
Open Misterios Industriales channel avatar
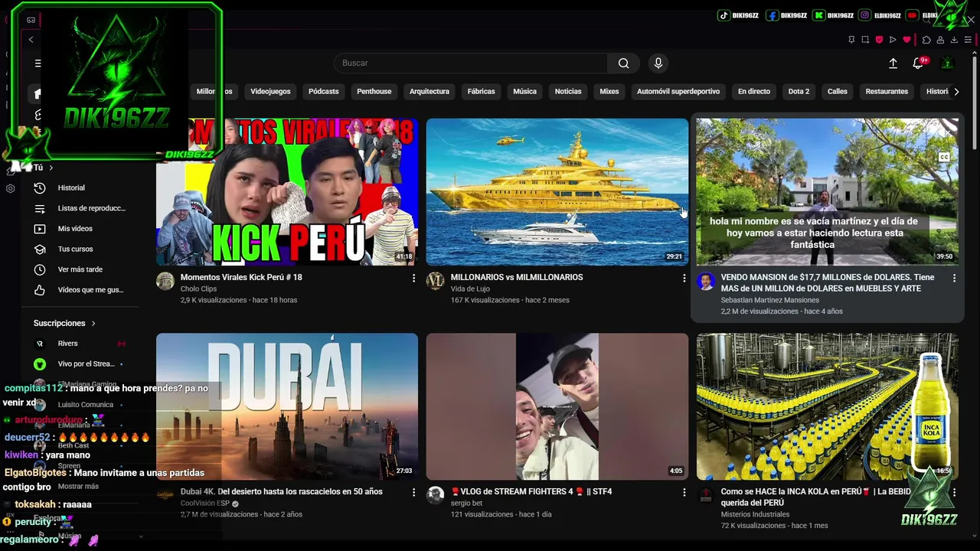click(x=705, y=495)
